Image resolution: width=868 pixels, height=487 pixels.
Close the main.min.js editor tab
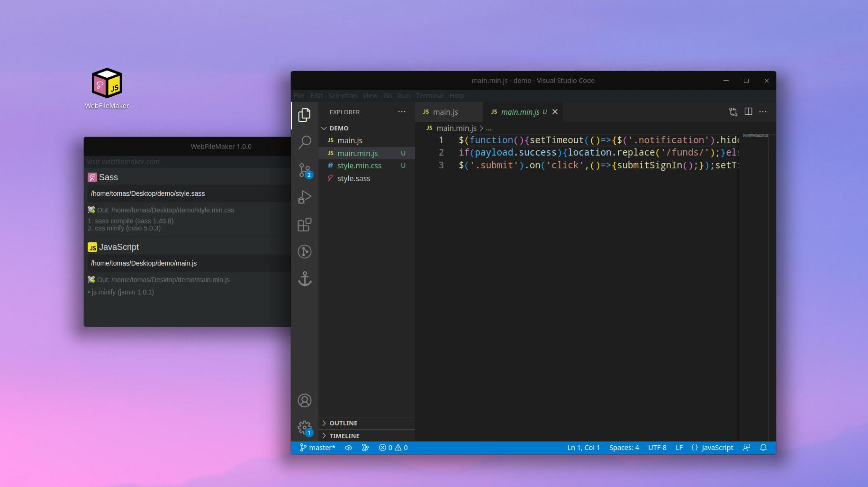pyautogui.click(x=555, y=112)
